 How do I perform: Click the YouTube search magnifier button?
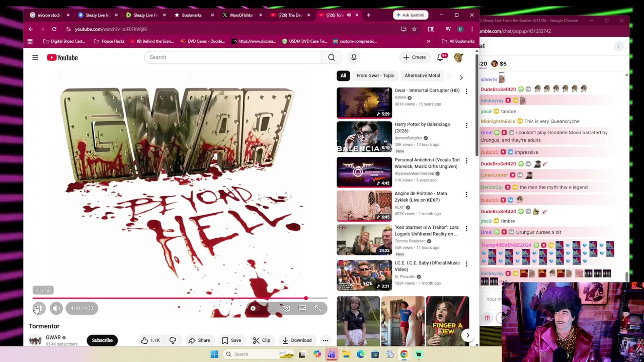(x=332, y=57)
